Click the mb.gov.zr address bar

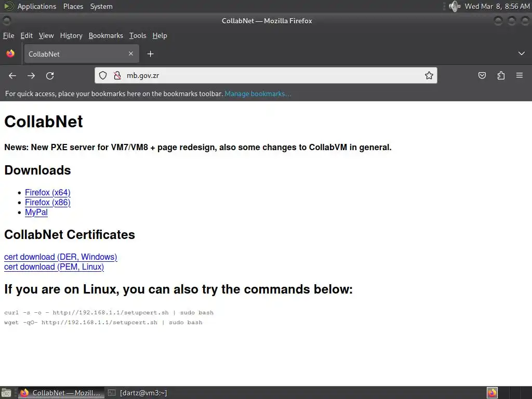coord(265,75)
